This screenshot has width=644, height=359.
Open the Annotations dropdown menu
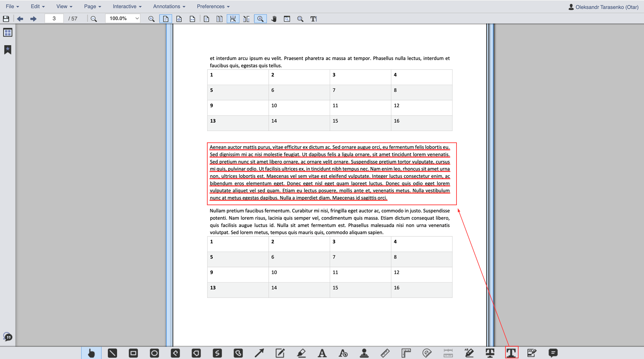169,6
